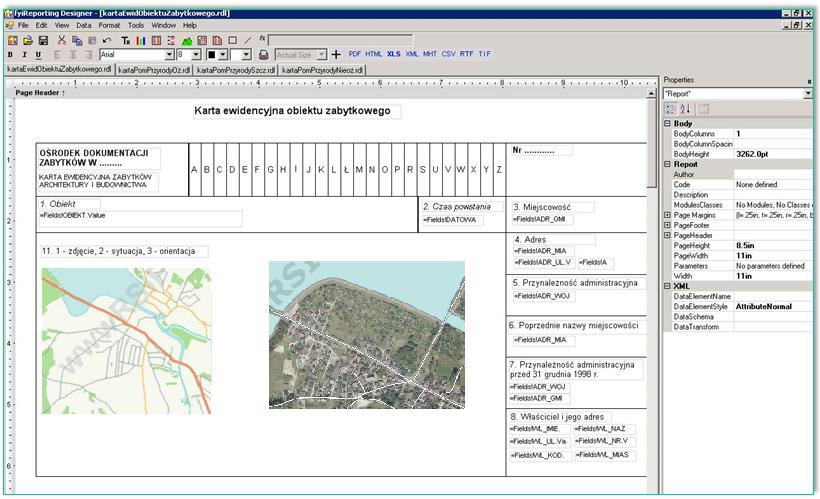Screen dimensions: 820x499
Task: Click the Paste icon in the toolbar
Action: (92, 40)
